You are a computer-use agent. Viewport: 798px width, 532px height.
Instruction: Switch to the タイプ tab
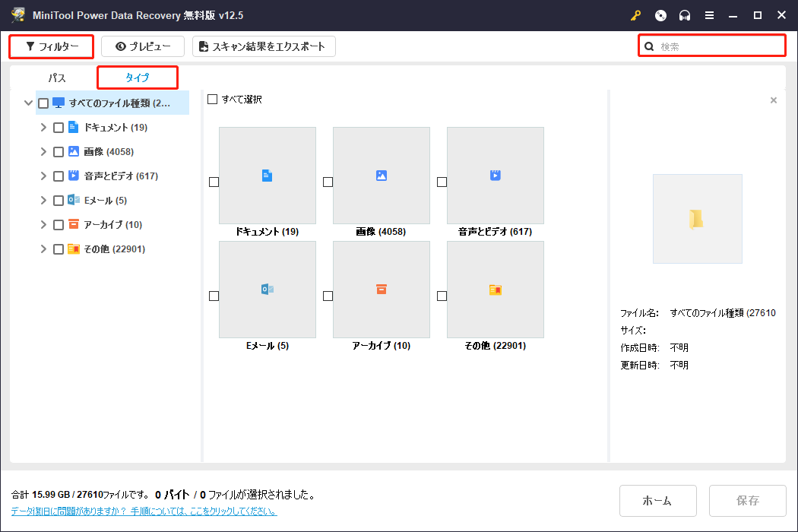[138, 78]
